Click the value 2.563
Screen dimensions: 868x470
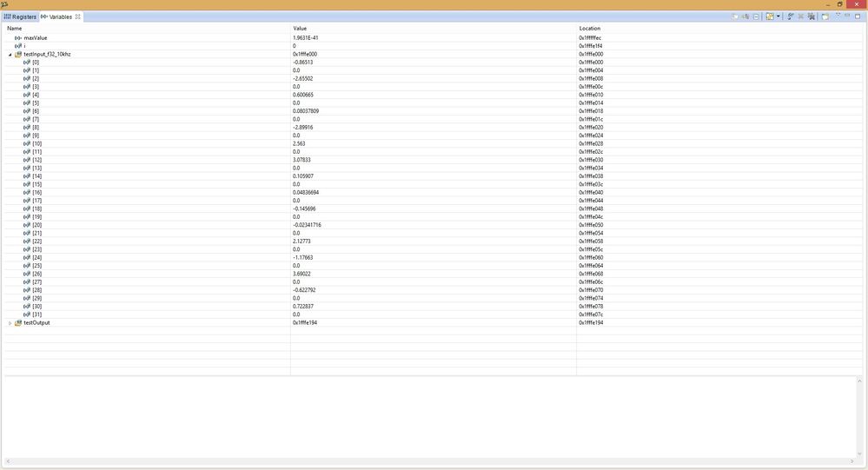click(x=299, y=143)
